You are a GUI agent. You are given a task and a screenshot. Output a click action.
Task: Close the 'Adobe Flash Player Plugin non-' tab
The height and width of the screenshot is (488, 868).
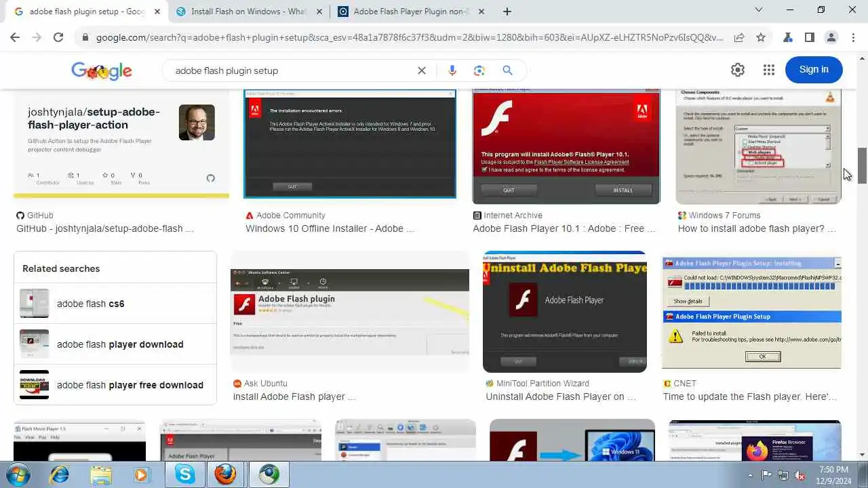click(481, 12)
